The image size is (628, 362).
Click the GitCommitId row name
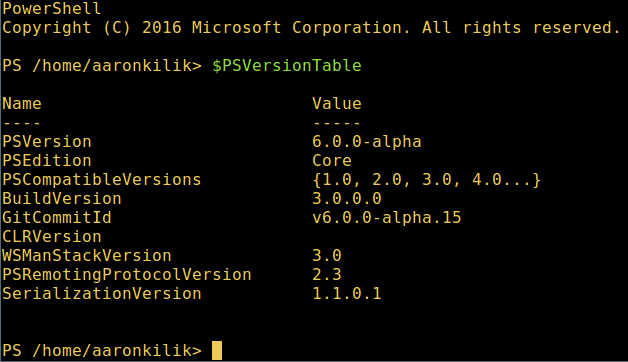coord(57,218)
